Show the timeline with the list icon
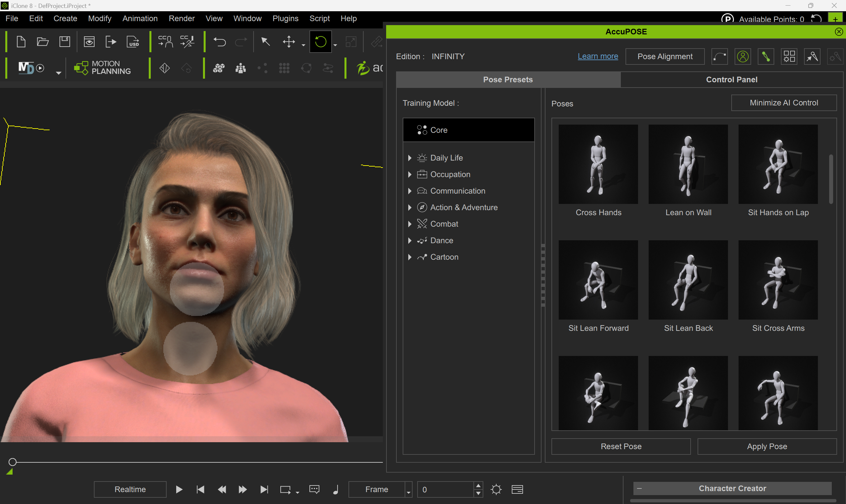 517,489
